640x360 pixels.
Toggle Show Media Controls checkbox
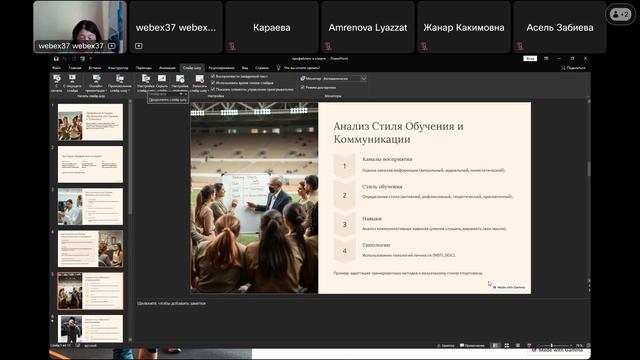[x=213, y=89]
